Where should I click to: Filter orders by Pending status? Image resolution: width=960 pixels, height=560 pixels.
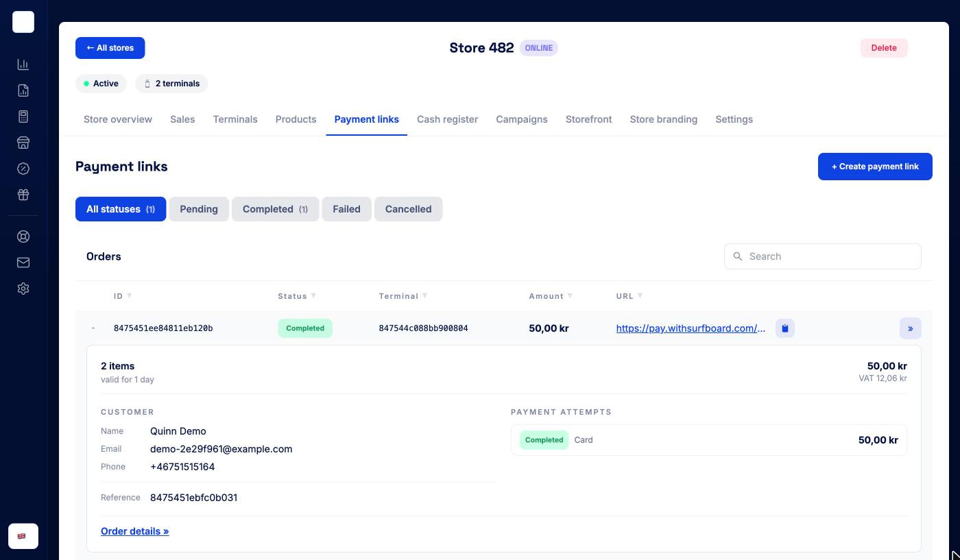(199, 209)
